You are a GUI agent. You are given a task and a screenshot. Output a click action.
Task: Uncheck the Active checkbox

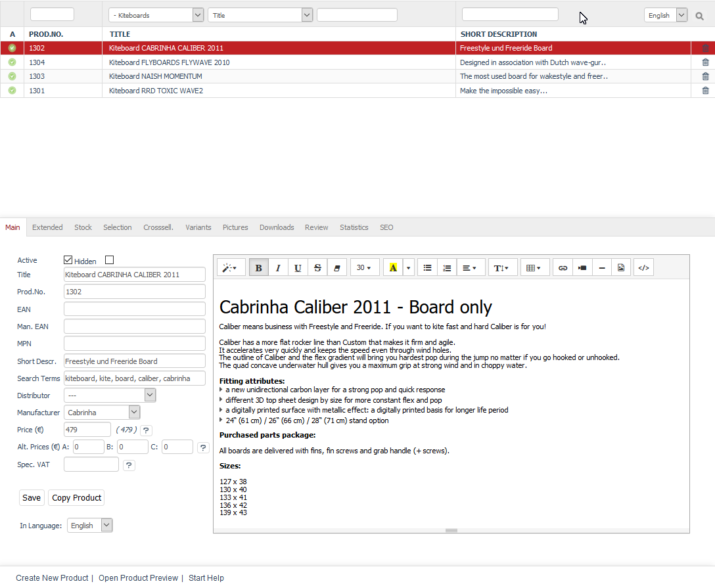68,260
